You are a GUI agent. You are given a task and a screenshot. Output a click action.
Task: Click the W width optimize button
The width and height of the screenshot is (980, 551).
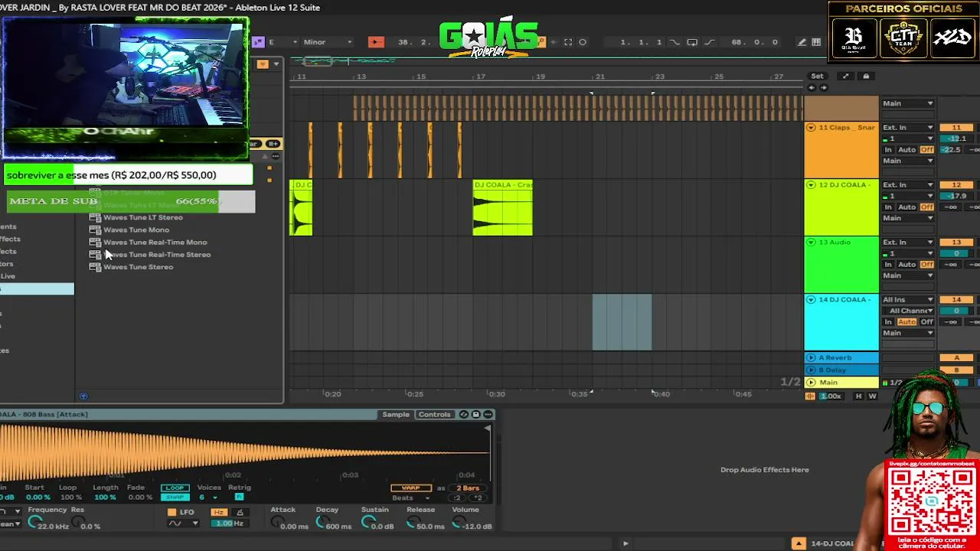tap(872, 396)
